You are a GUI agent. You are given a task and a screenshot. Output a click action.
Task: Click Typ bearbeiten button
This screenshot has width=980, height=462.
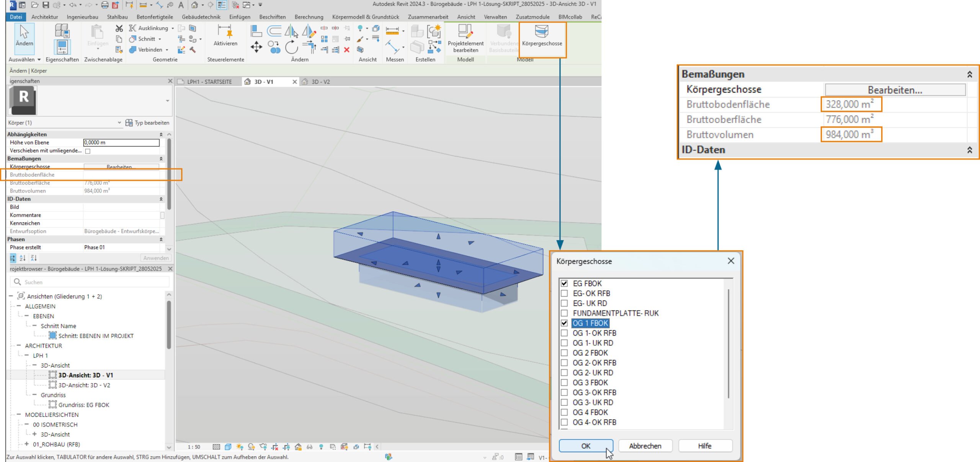click(x=147, y=123)
